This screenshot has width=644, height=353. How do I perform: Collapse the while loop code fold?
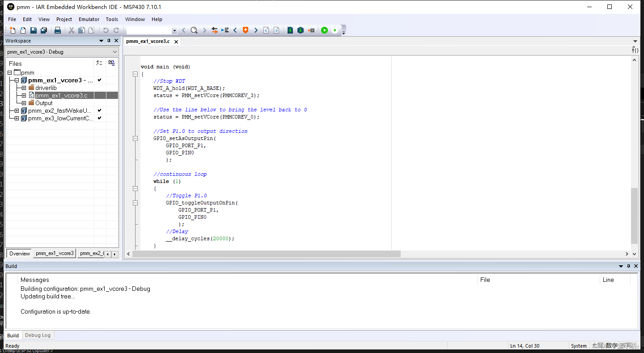click(135, 189)
